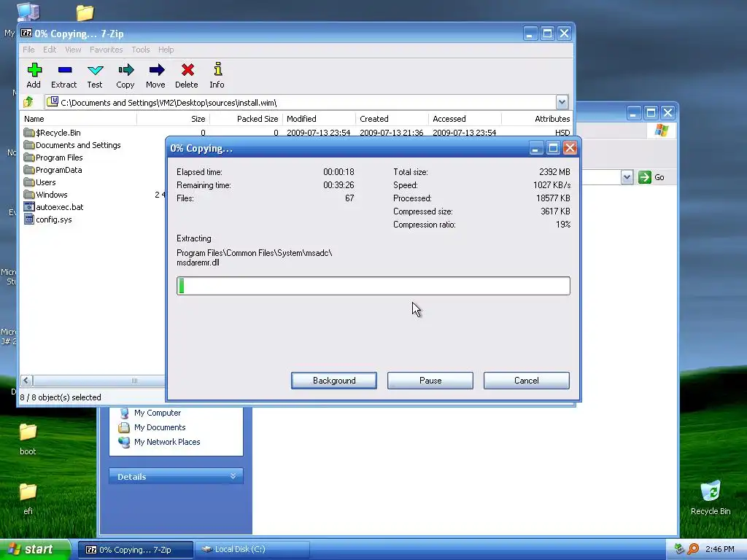Click My Documents in the Explorer sidebar

pos(152,427)
